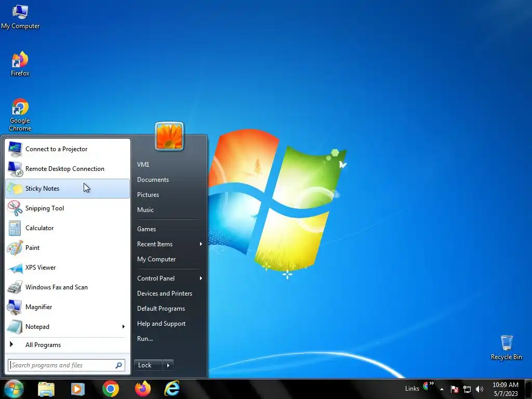This screenshot has height=399, width=532.
Task: Click the Action Center flag tray icon
Action: [x=455, y=389]
